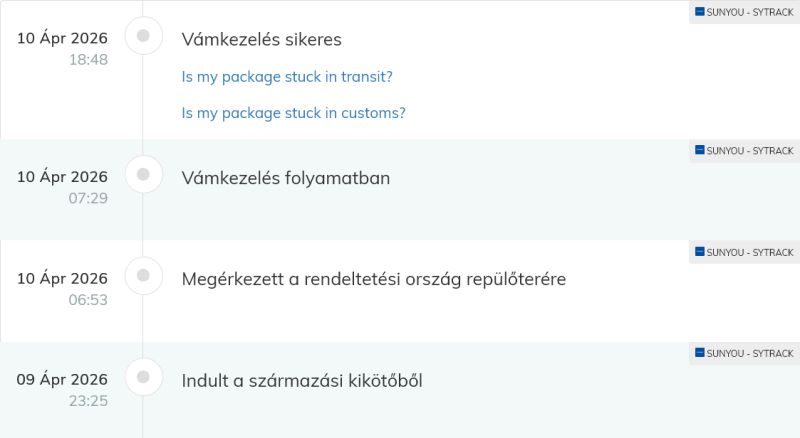Select the timeline dot for Vámkezelés folyamatban

[x=143, y=175]
